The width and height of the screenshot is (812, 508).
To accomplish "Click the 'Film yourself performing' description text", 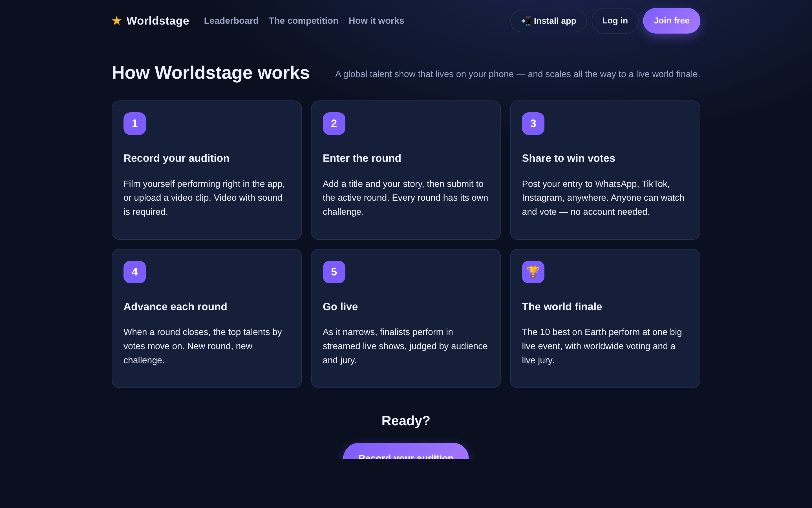I will click(x=204, y=198).
